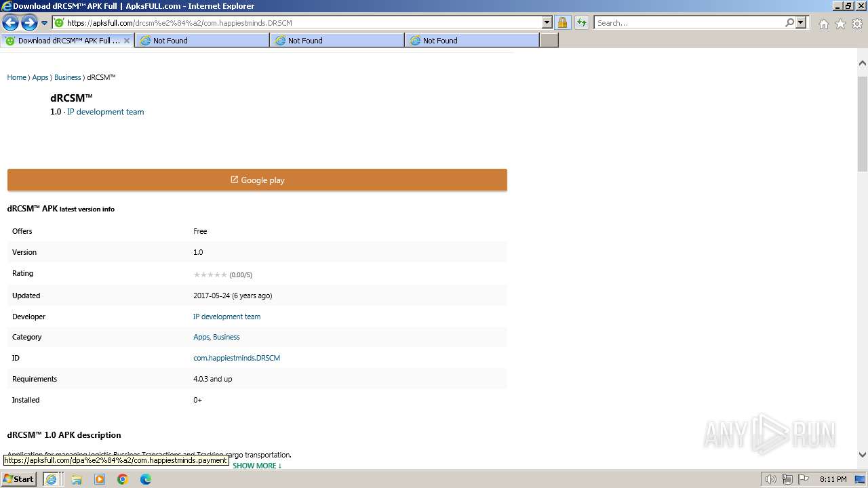Open the Home icon in toolbar
Image resolution: width=868 pixels, height=488 pixels.
coord(823,24)
